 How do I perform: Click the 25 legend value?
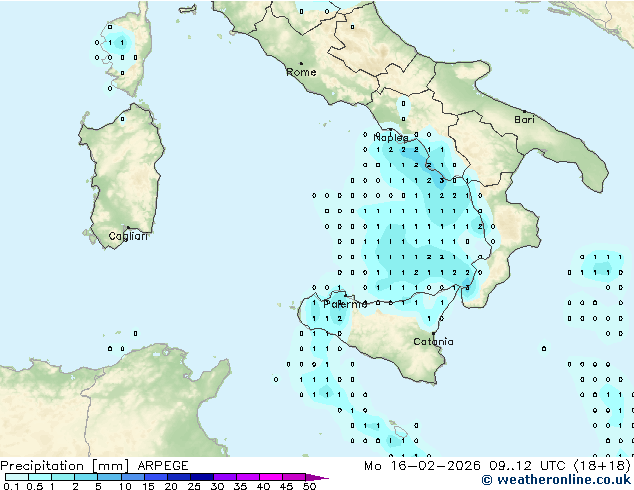(194, 486)
